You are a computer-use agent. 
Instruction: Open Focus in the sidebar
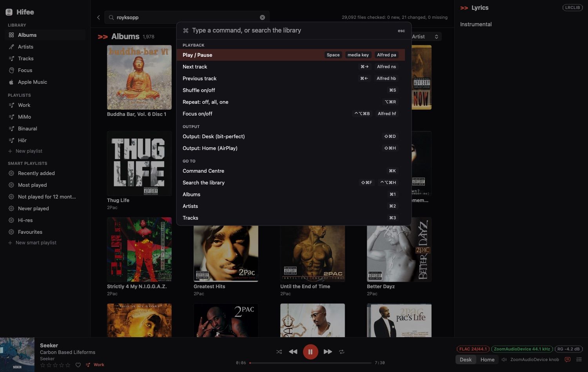pyautogui.click(x=45, y=70)
